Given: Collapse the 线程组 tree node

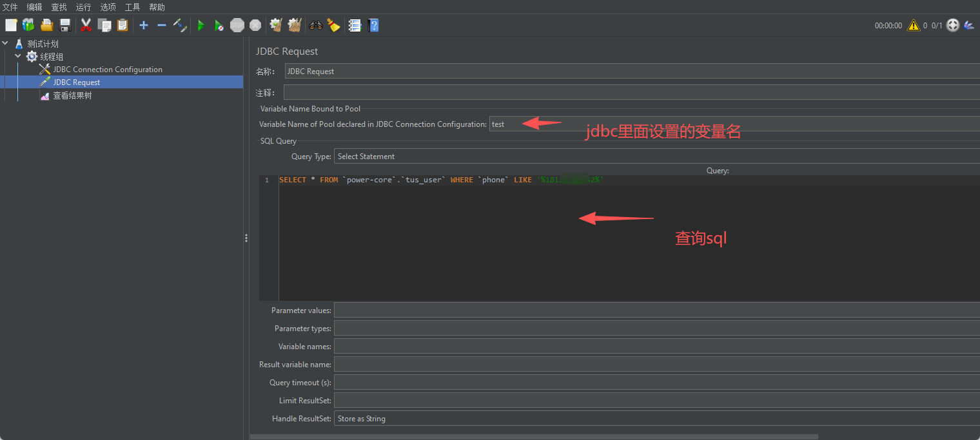Looking at the screenshot, I should [18, 57].
